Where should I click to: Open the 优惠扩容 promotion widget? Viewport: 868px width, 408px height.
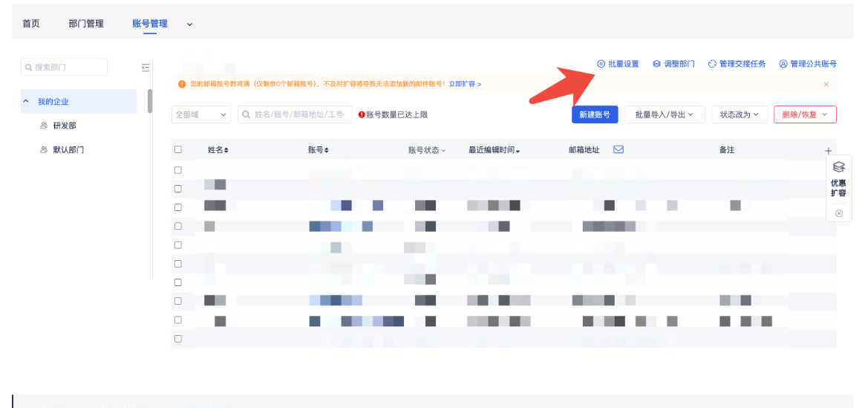click(x=838, y=179)
